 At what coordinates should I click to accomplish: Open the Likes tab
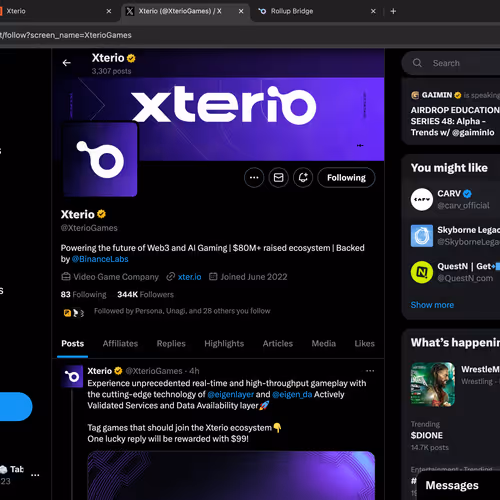point(364,344)
